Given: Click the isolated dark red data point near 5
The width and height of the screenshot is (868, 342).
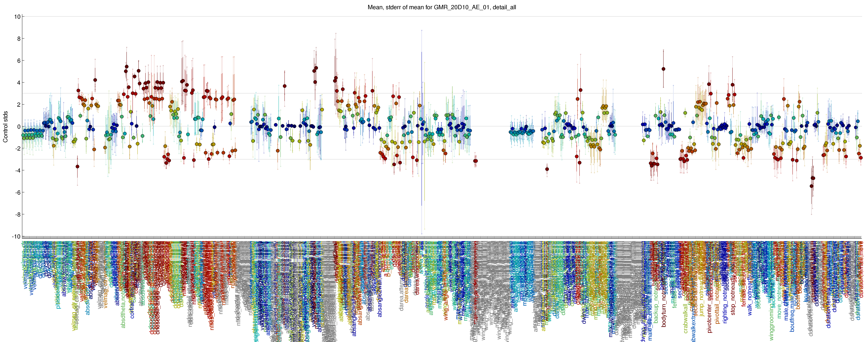Looking at the screenshot, I should click(x=663, y=69).
